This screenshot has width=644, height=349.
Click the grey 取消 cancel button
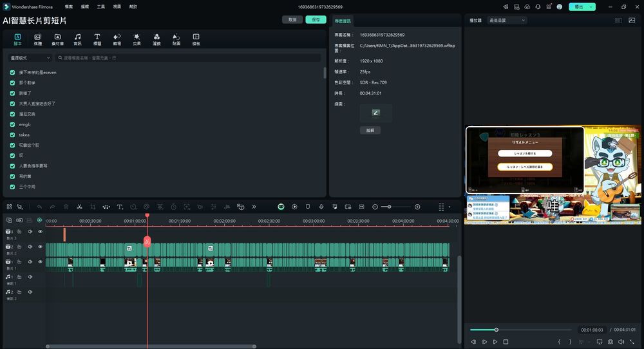click(292, 20)
